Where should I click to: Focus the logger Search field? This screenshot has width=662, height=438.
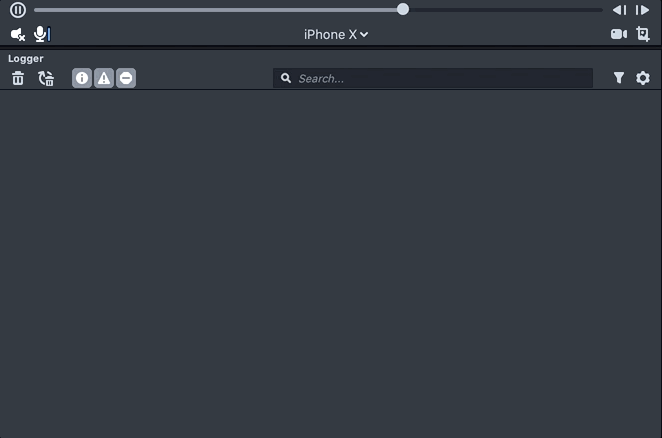tap(433, 78)
